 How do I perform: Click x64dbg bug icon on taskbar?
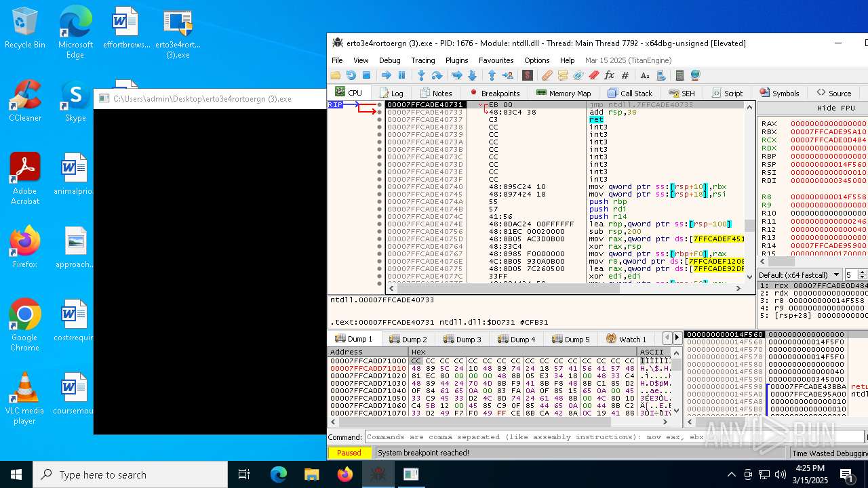click(378, 474)
